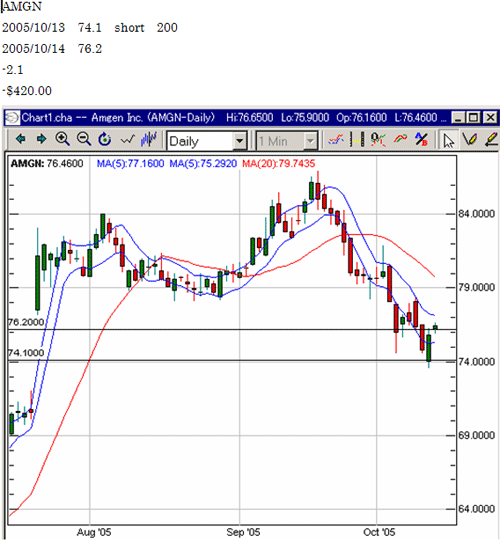Click the chart window system menu icon
500x543 pixels.
point(12,118)
